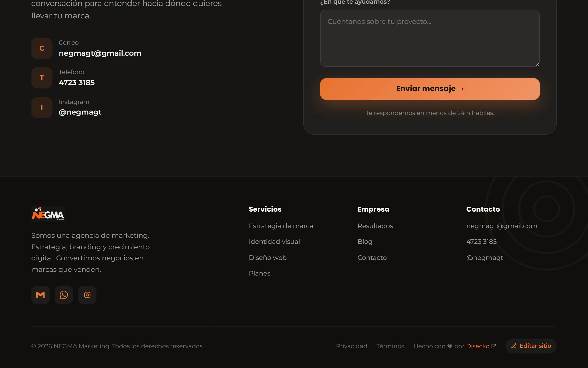The image size is (588, 368).
Task: Open the Términos footer link
Action: pyautogui.click(x=390, y=346)
